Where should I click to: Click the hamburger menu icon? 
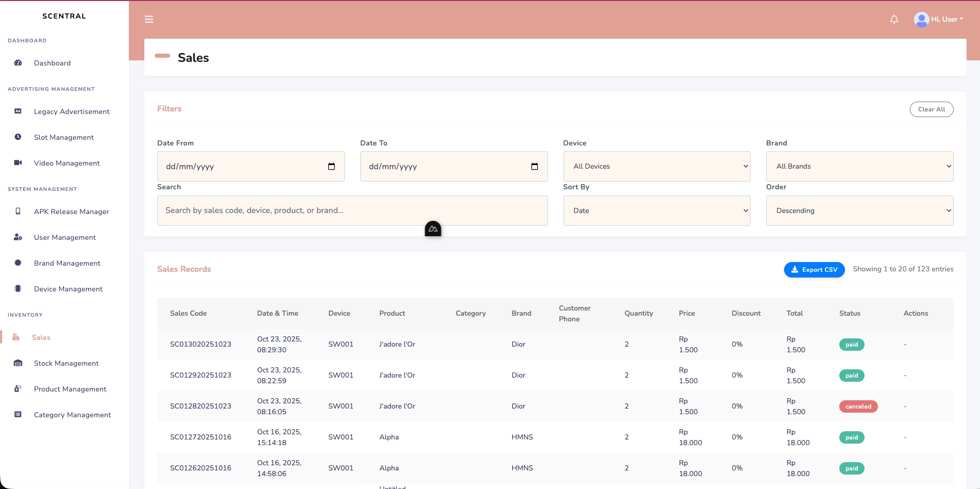point(149,20)
